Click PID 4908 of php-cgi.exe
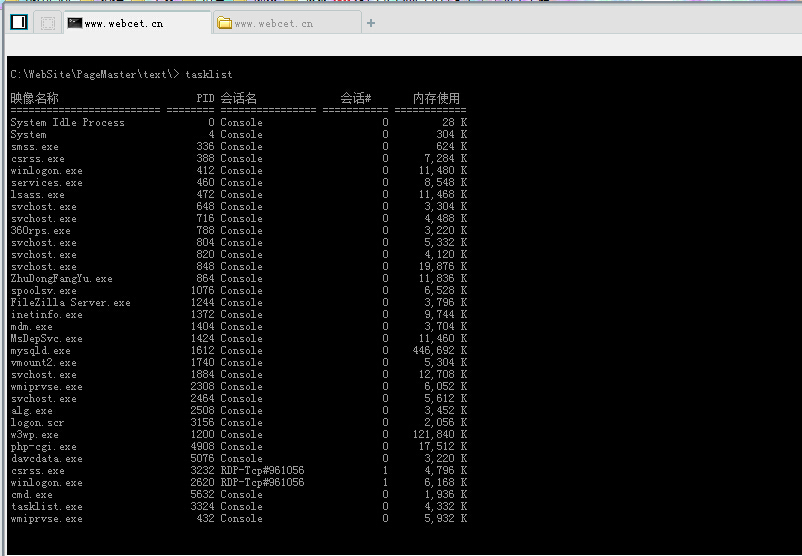 coord(203,447)
